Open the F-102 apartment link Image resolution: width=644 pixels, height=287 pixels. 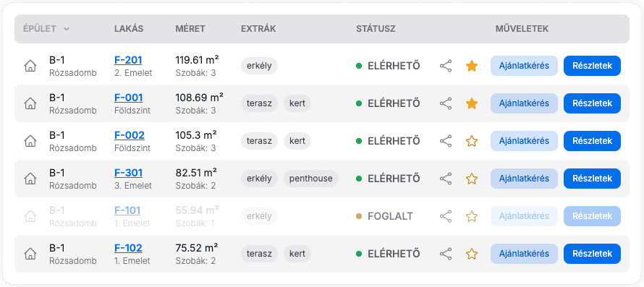pyautogui.click(x=128, y=248)
